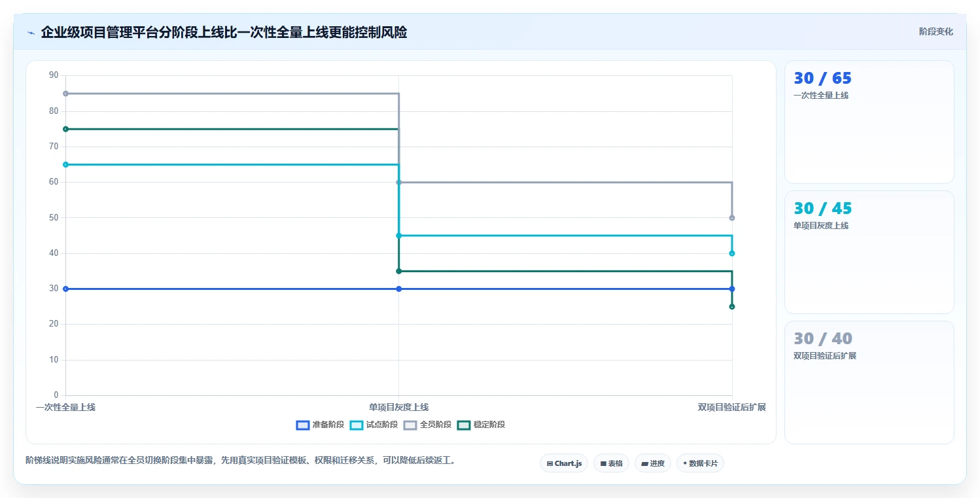Click the x-axis label 双项目验证后扩展
This screenshot has width=980, height=498.
731,407
